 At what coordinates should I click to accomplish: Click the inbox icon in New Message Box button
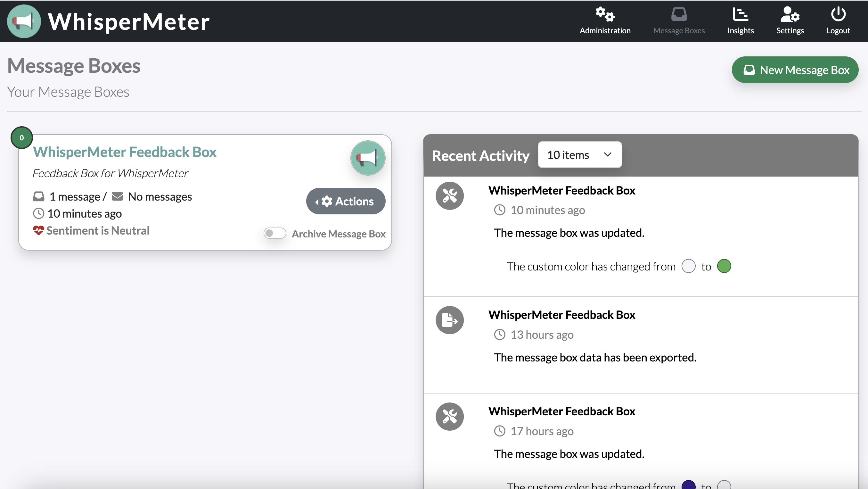(x=749, y=70)
